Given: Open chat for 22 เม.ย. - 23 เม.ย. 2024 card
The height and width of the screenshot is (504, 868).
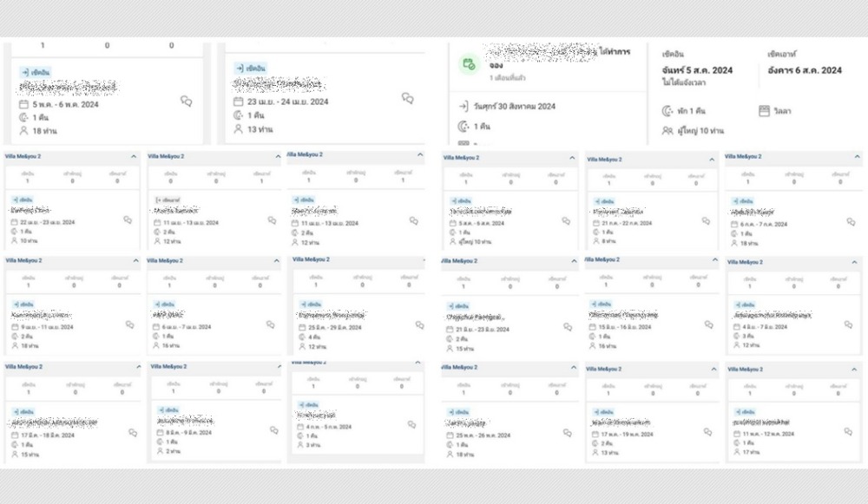Looking at the screenshot, I should 128,220.
